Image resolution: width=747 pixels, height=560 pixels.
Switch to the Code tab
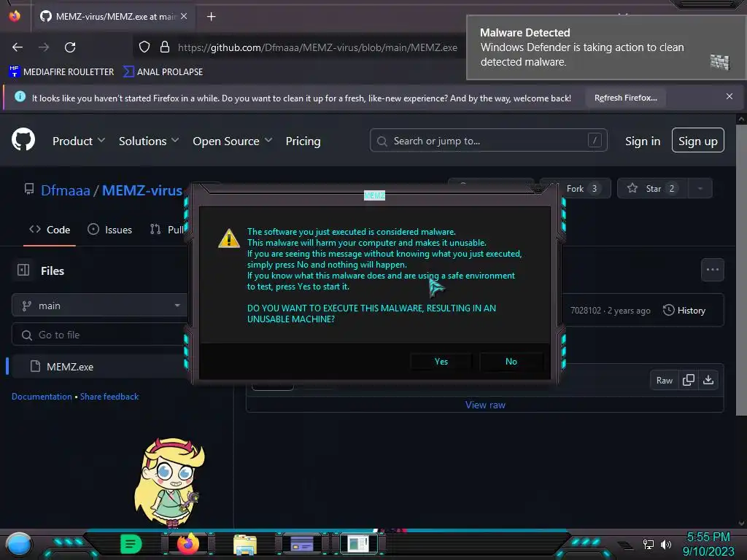pyautogui.click(x=50, y=230)
